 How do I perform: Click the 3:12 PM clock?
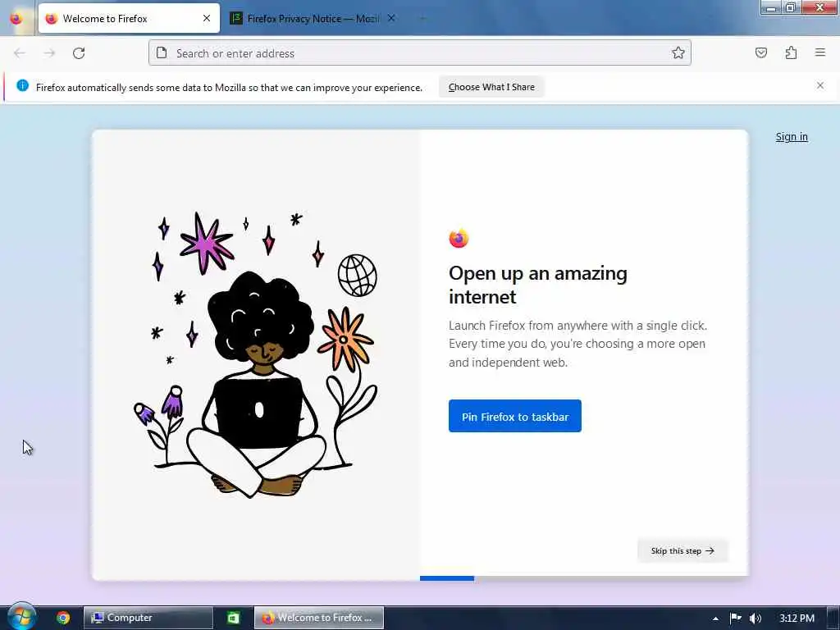pyautogui.click(x=797, y=619)
